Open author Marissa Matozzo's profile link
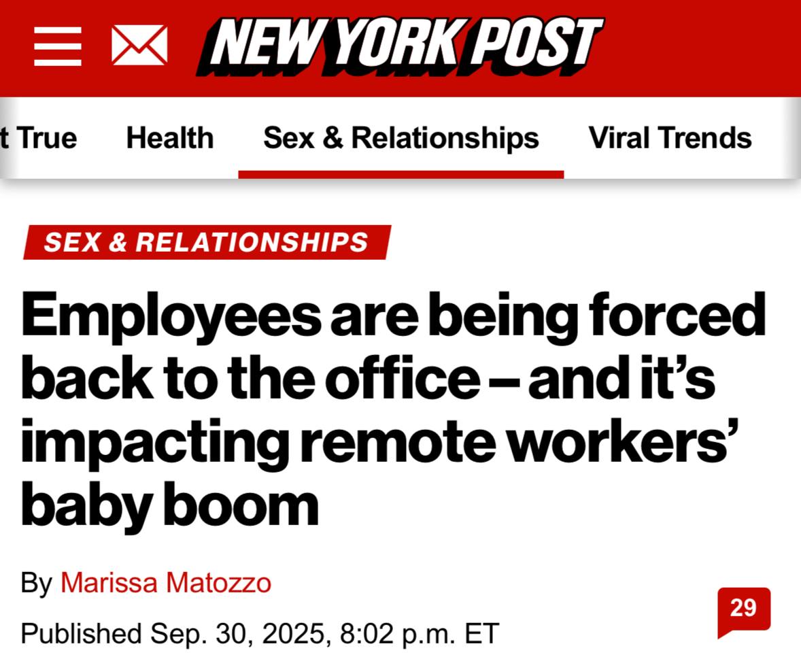This screenshot has height=672, width=801. click(x=166, y=583)
